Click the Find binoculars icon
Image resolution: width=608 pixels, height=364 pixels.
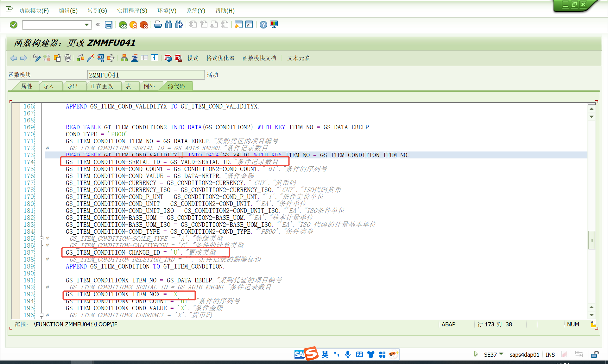[x=168, y=25]
